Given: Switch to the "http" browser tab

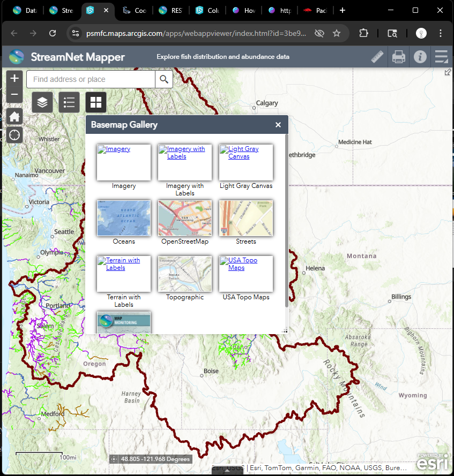Looking at the screenshot, I should pyautogui.click(x=280, y=11).
